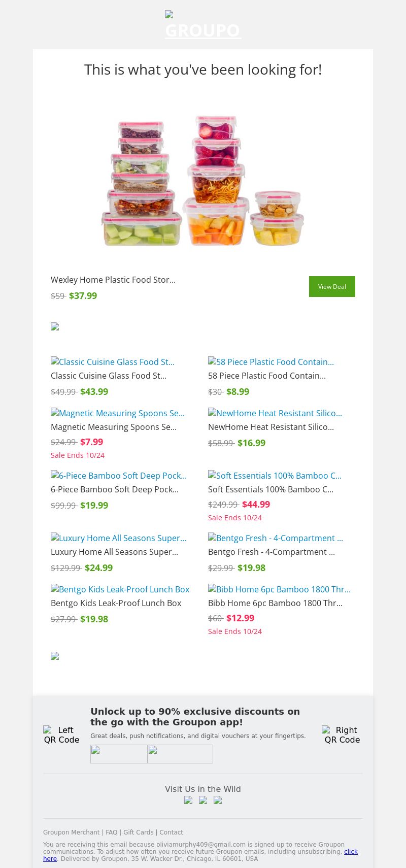Click the Left QR Code image
This screenshot has height=868, width=406.
[x=61, y=735]
